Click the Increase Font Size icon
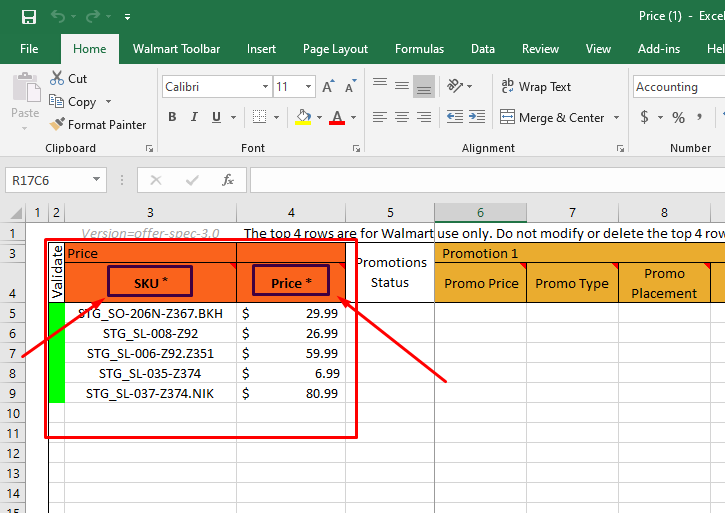Viewport: 725px width, 513px height. (330, 87)
